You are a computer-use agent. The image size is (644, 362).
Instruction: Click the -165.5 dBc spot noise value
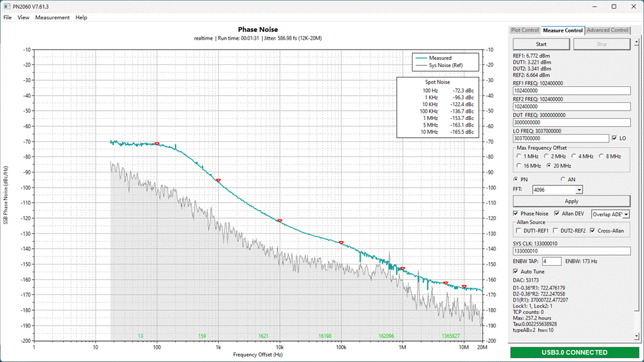[x=462, y=132]
